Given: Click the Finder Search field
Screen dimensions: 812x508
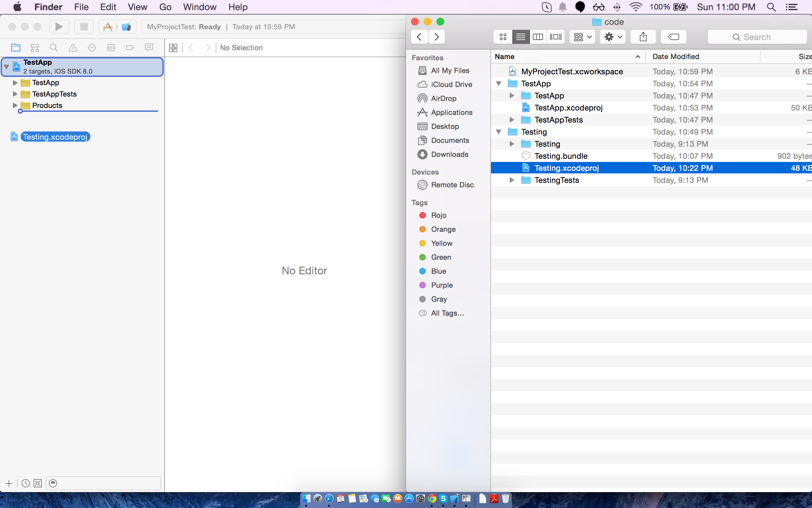Looking at the screenshot, I should pos(757,37).
